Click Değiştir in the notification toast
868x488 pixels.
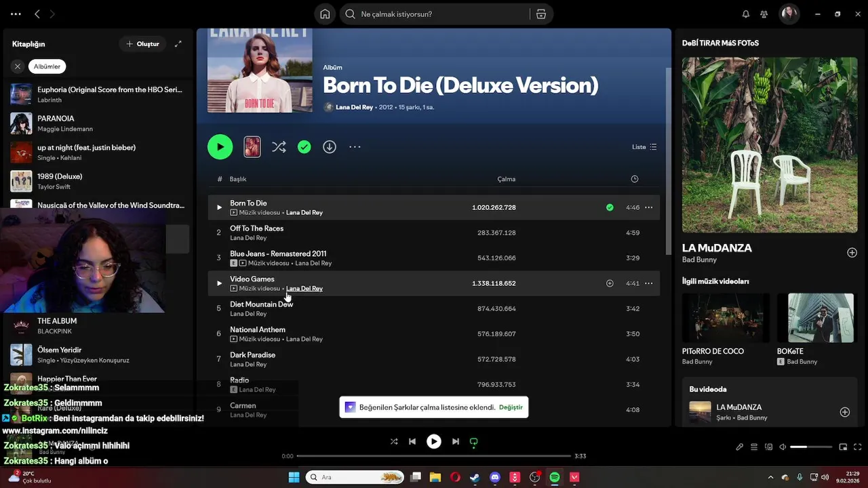(x=511, y=407)
